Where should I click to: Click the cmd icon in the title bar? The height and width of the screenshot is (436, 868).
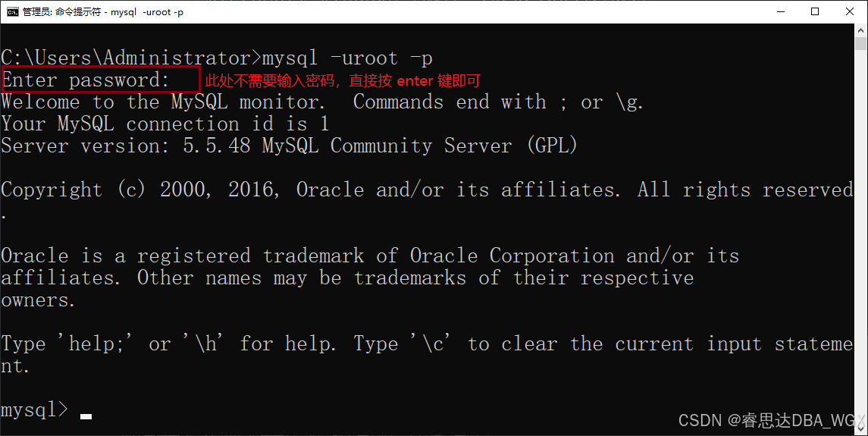[x=12, y=11]
